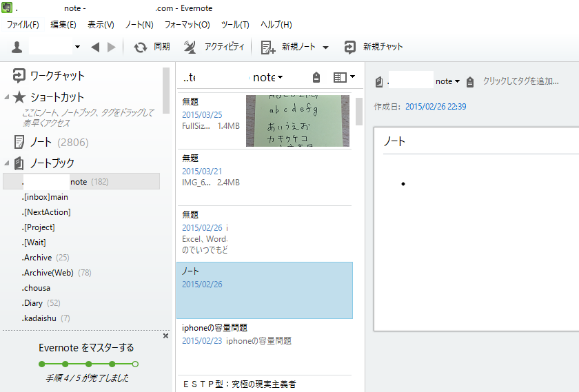This screenshot has height=392, width=579.
Task: Click the tag filter icon in note list header
Action: click(x=316, y=78)
